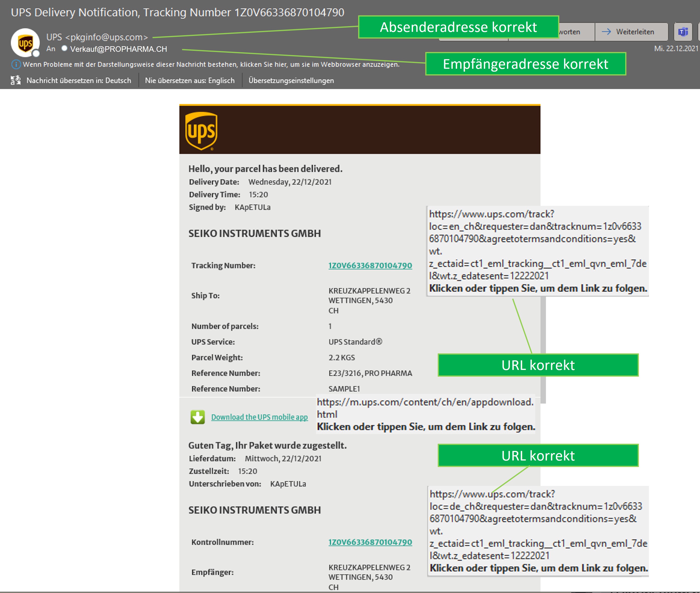Open the Tracking Number link 1Z0V66336870104790
700x593 pixels.
(x=370, y=265)
